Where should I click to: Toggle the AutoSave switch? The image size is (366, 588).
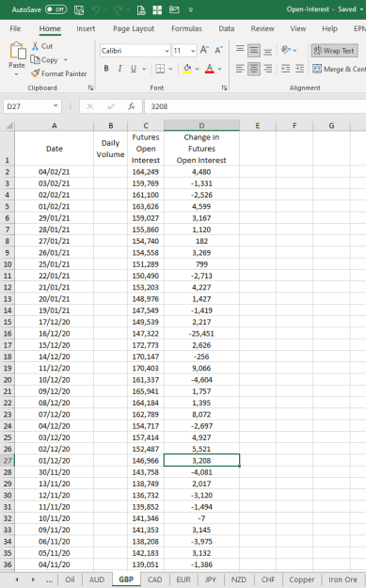click(x=56, y=9)
